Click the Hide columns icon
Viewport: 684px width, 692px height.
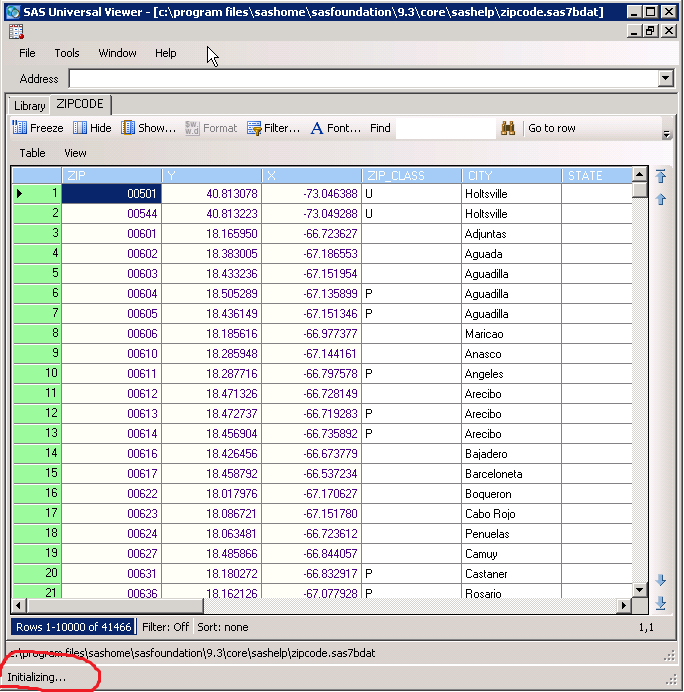80,128
